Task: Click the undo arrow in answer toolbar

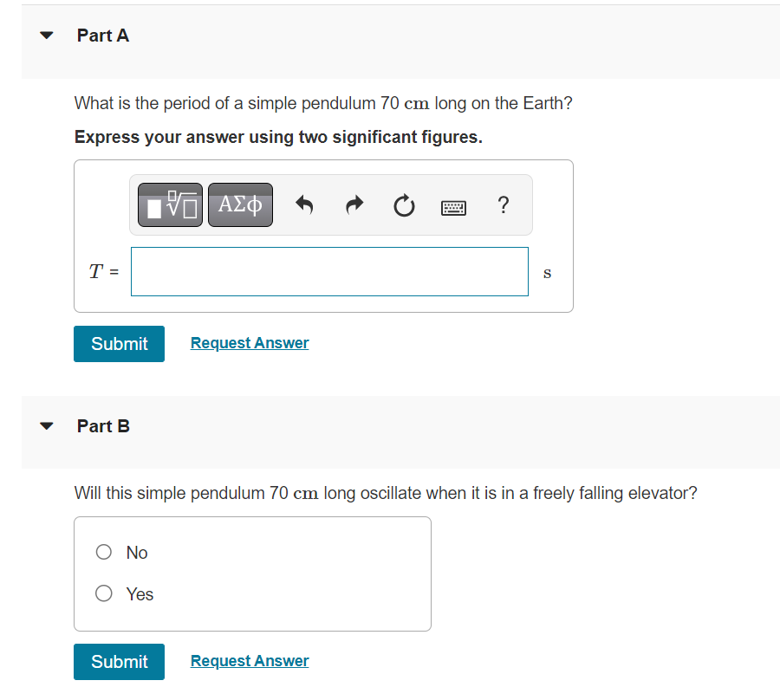Action: pos(303,206)
